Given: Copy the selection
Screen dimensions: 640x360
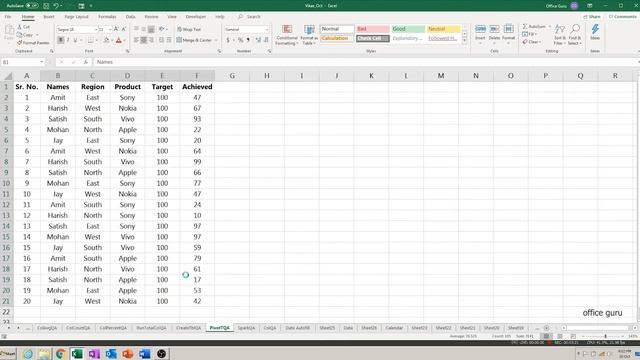Looking at the screenshot, I should pos(25,35).
